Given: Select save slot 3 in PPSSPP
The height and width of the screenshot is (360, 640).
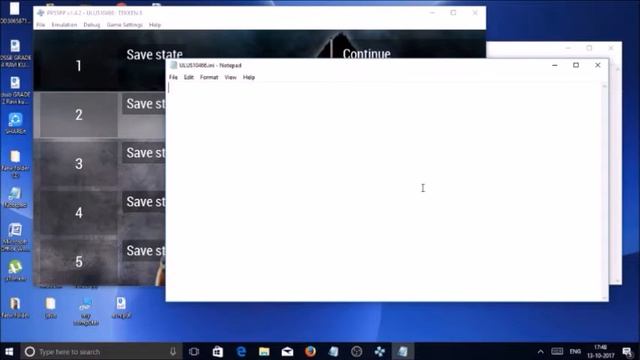Looking at the screenshot, I should pyautogui.click(x=78, y=164).
